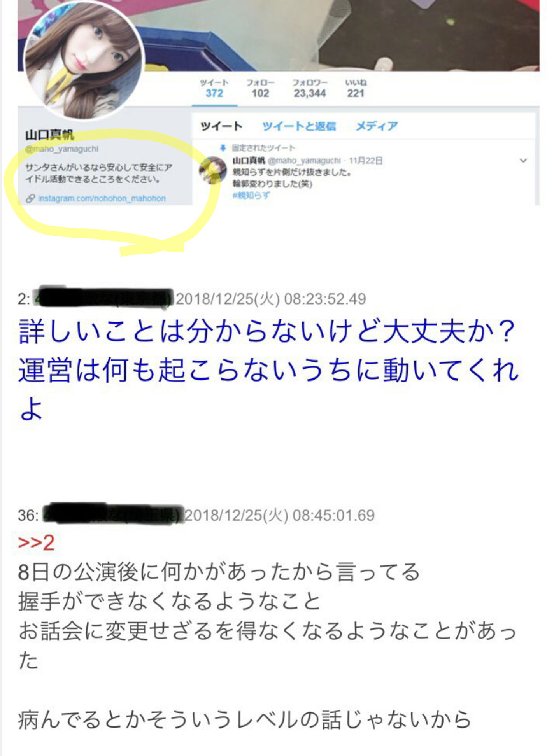
Task: Switch to the ツイートと返信 tab
Action: pyautogui.click(x=299, y=126)
